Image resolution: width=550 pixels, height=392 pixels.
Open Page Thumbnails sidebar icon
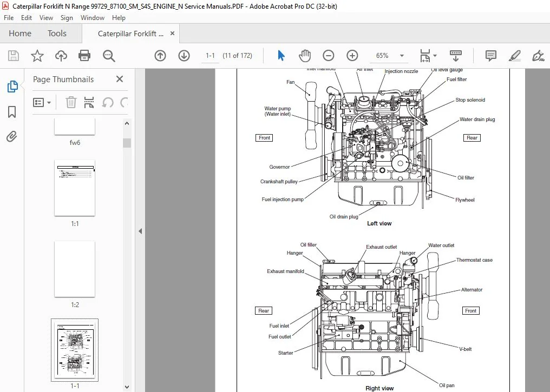(x=12, y=87)
